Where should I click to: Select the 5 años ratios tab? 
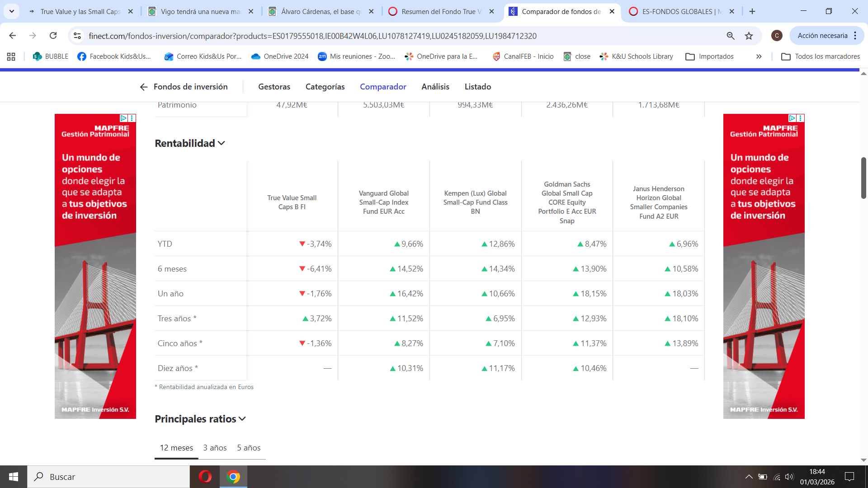click(249, 448)
